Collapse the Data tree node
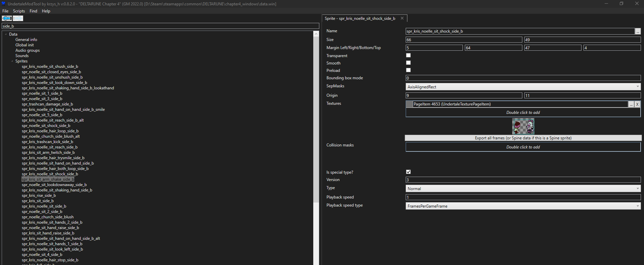644x265 pixels. [x=6, y=34]
